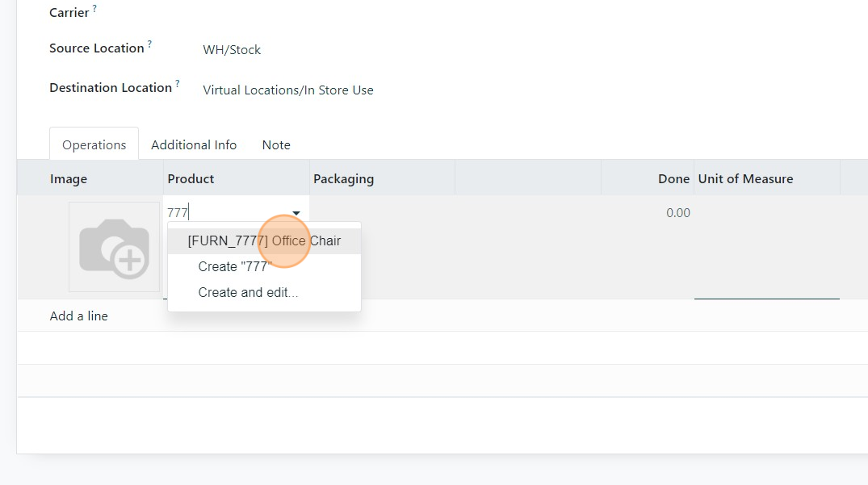Image resolution: width=868 pixels, height=485 pixels.
Task: Sort by Packaging column header
Action: pos(382,178)
